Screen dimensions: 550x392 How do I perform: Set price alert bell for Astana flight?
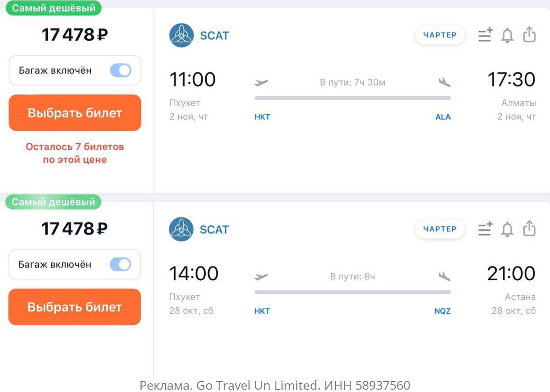[x=507, y=229]
